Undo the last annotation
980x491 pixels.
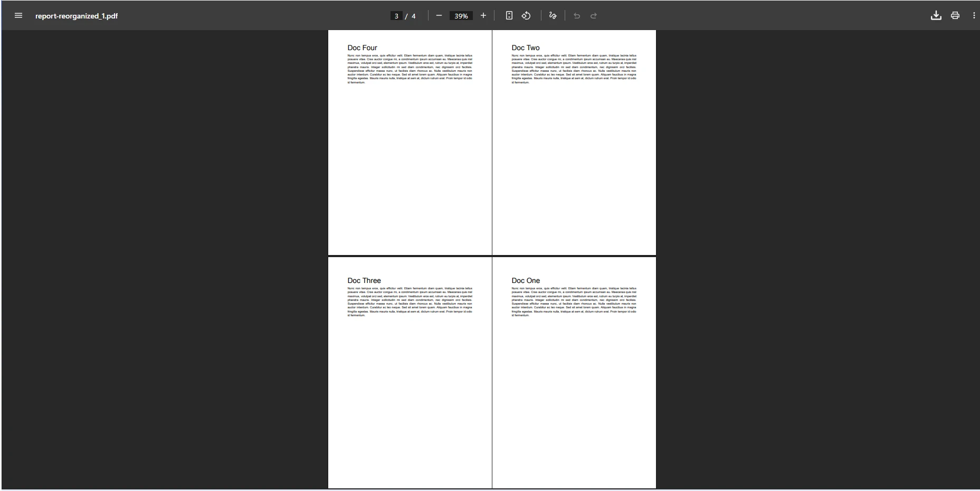point(576,15)
